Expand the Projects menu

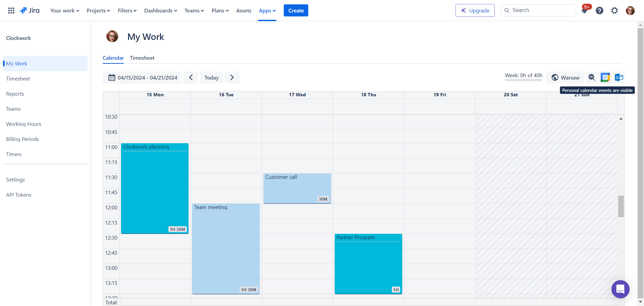[x=98, y=10]
